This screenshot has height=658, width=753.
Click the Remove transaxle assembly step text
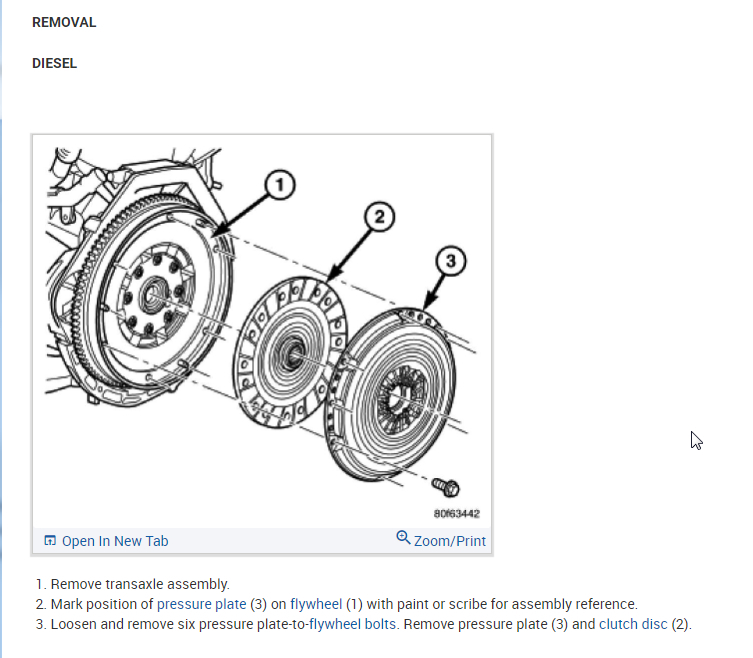(x=140, y=584)
